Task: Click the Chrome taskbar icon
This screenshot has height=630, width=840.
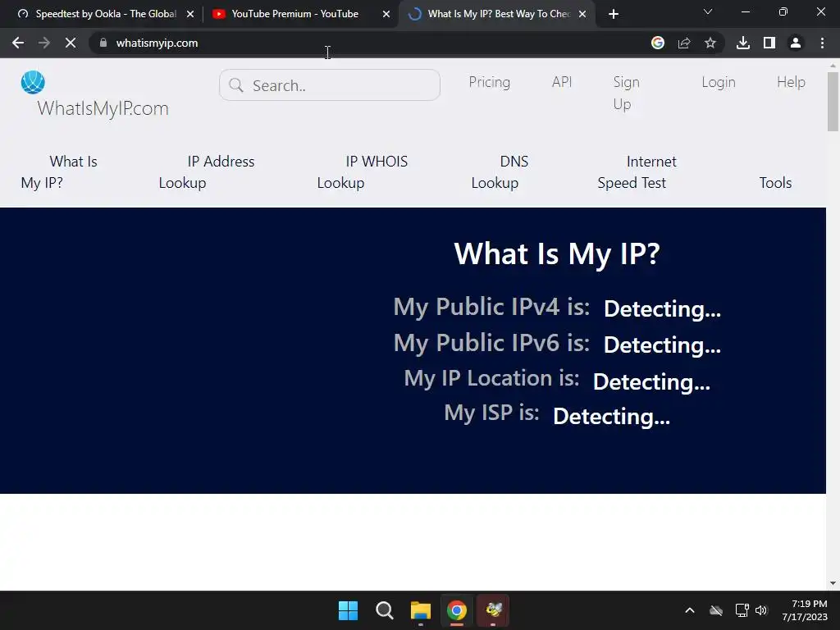Action: click(457, 610)
